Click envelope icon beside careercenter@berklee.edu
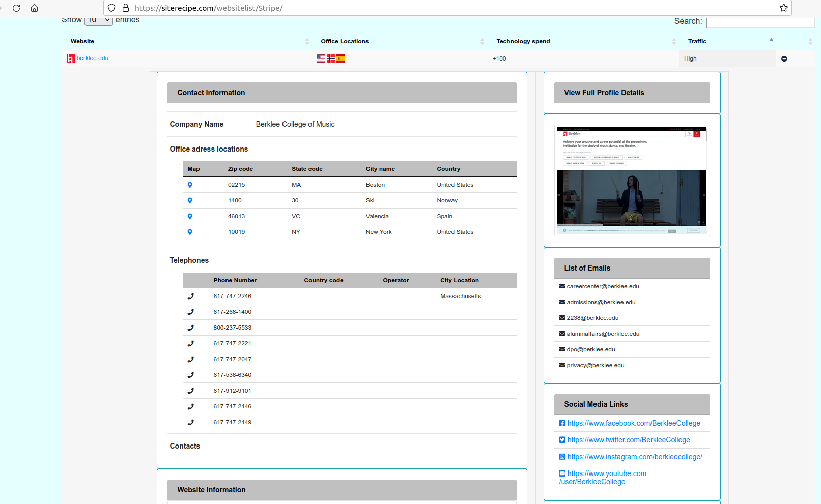Viewport: 821px width, 504px height. click(x=562, y=286)
